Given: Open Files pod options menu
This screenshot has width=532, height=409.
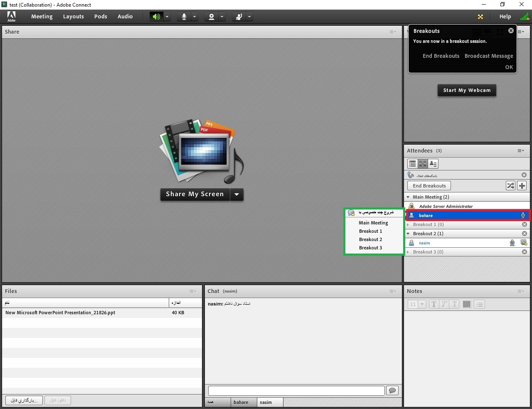Looking at the screenshot, I should pos(193,291).
